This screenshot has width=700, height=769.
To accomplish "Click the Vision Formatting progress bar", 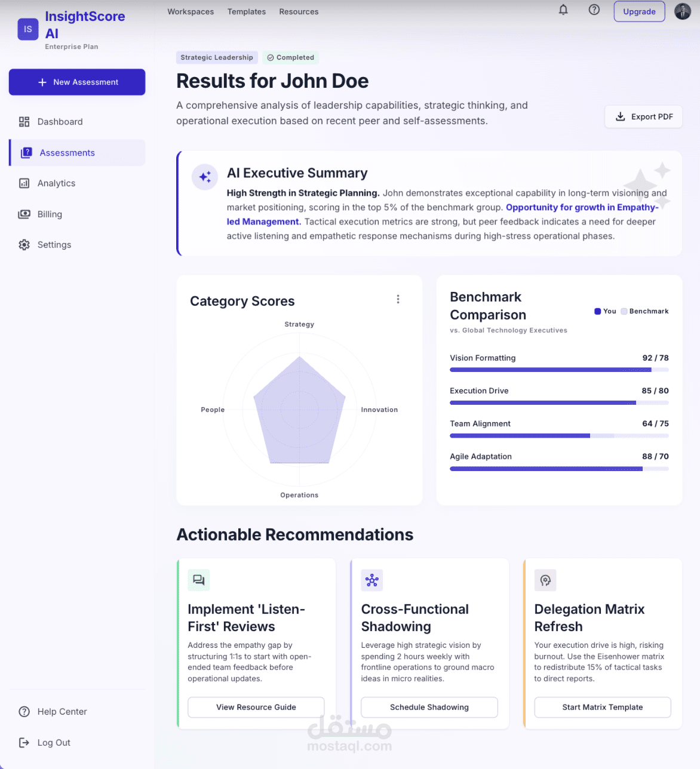I will 559,370.
